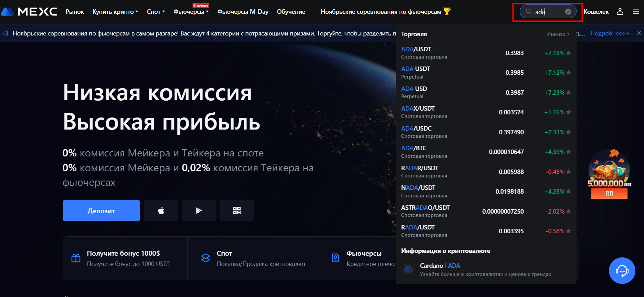Click the Google Play download icon
The image size is (644, 297).
pos(199,211)
